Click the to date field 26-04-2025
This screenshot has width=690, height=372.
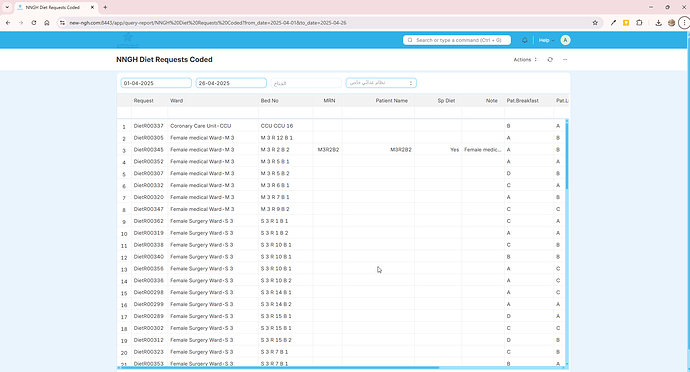(231, 83)
